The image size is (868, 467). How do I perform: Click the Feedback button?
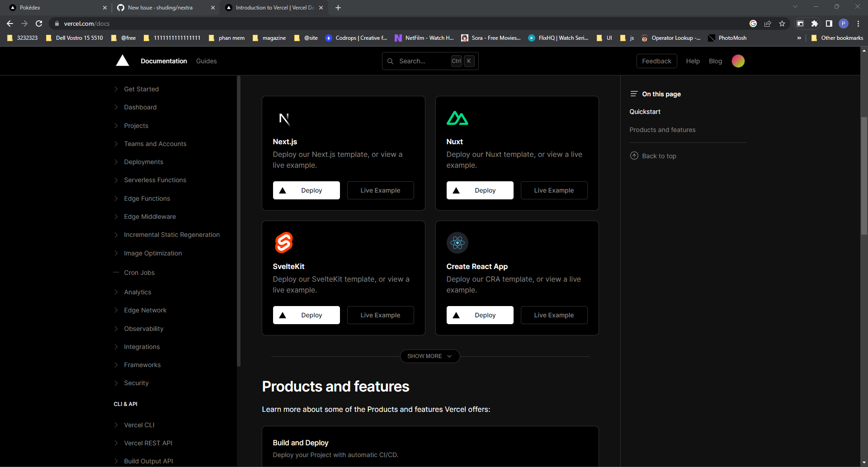[x=656, y=61]
